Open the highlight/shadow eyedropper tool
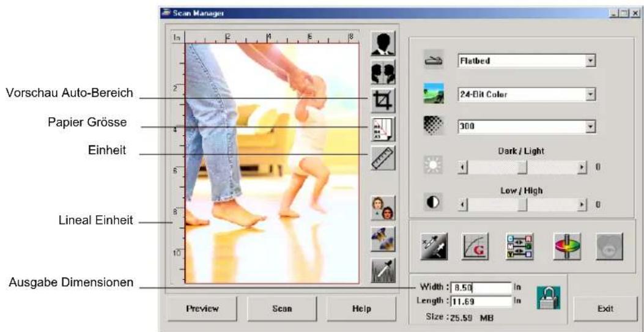The image size is (644, 332). (x=434, y=246)
